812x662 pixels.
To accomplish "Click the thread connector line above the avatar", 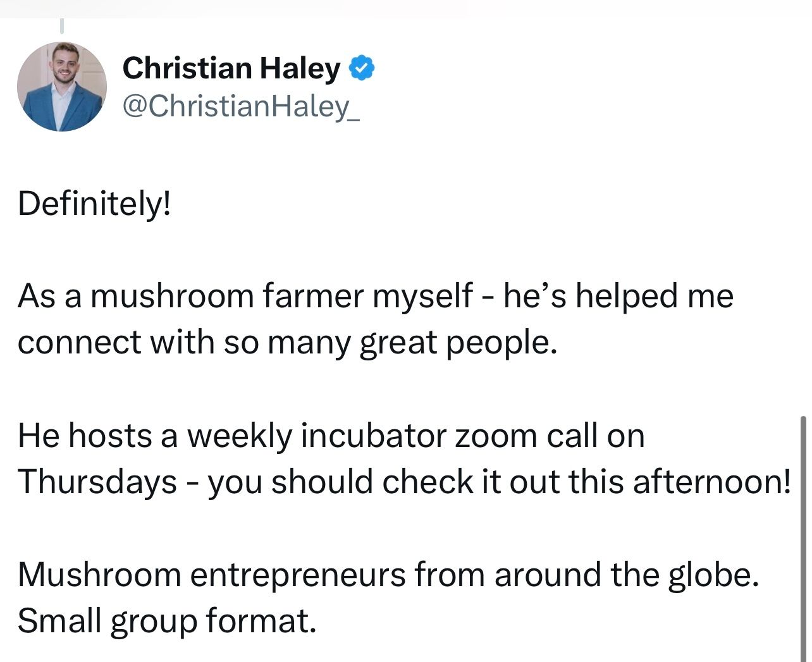I will coord(62,25).
